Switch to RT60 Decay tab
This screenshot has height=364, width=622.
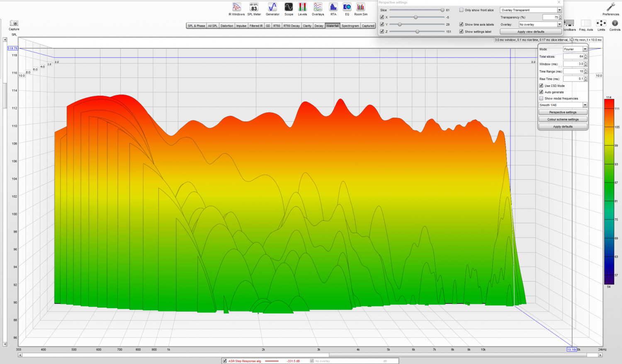point(292,26)
